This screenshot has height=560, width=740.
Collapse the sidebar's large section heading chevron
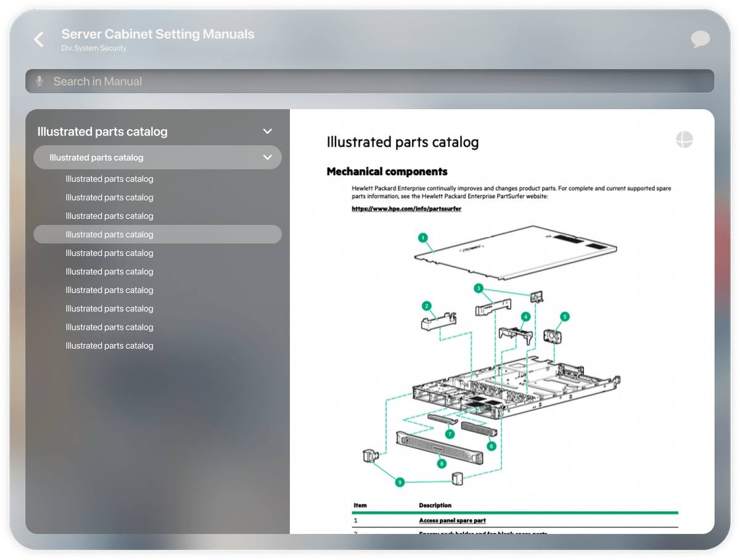(x=268, y=131)
